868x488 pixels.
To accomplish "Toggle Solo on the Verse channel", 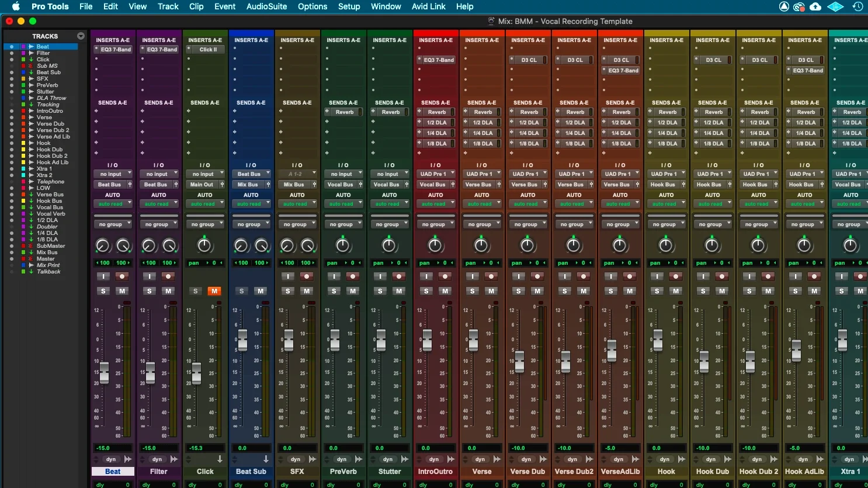I will click(473, 291).
